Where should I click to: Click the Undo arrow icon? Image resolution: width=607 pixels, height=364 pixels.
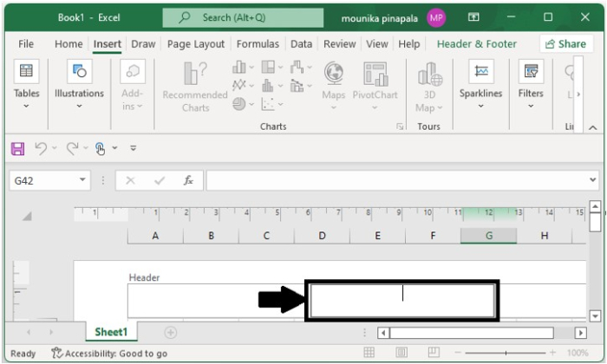41,148
